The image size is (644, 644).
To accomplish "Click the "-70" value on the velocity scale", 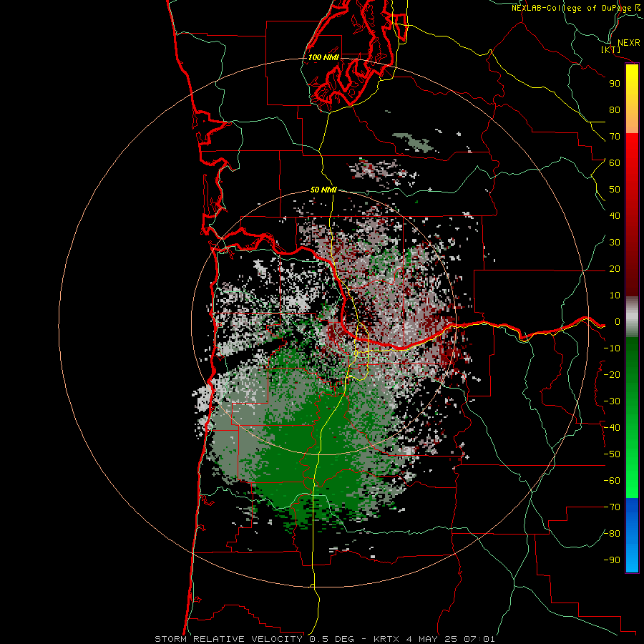I will point(612,507).
